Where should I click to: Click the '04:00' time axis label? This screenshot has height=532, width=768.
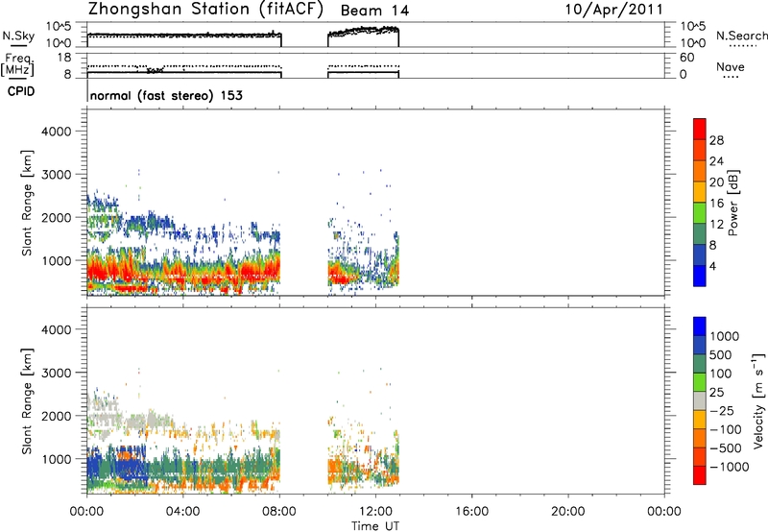(x=182, y=512)
